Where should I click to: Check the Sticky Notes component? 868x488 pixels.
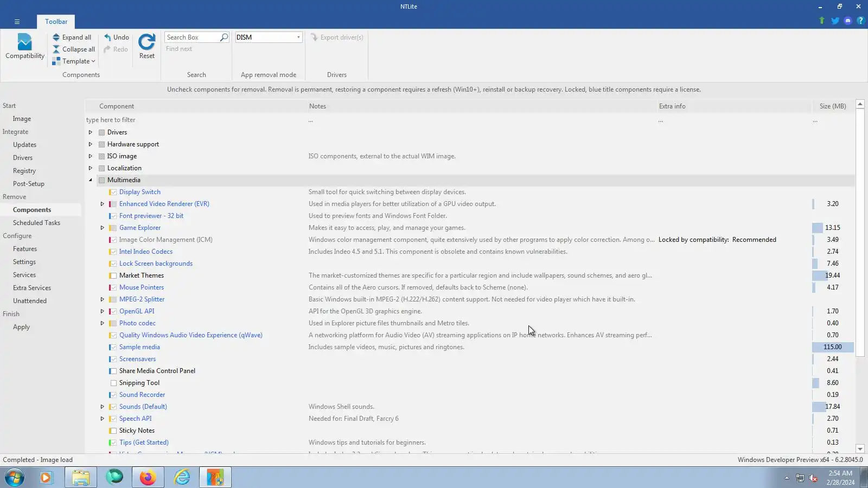click(x=113, y=431)
